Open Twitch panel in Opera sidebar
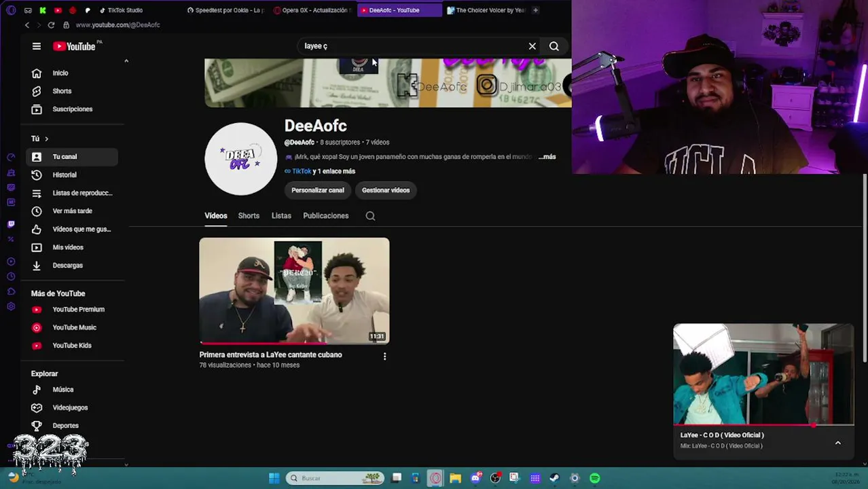 click(11, 224)
